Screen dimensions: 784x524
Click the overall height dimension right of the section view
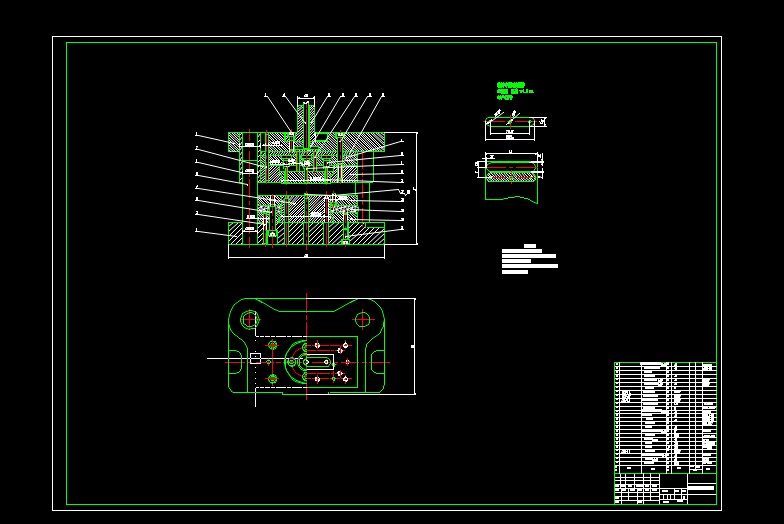[x=414, y=188]
